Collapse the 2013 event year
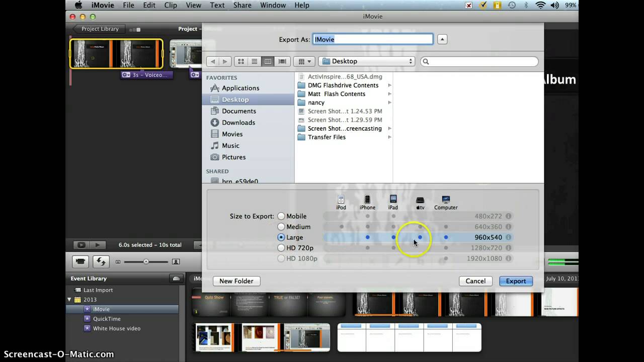The height and width of the screenshot is (362, 644). click(x=69, y=300)
